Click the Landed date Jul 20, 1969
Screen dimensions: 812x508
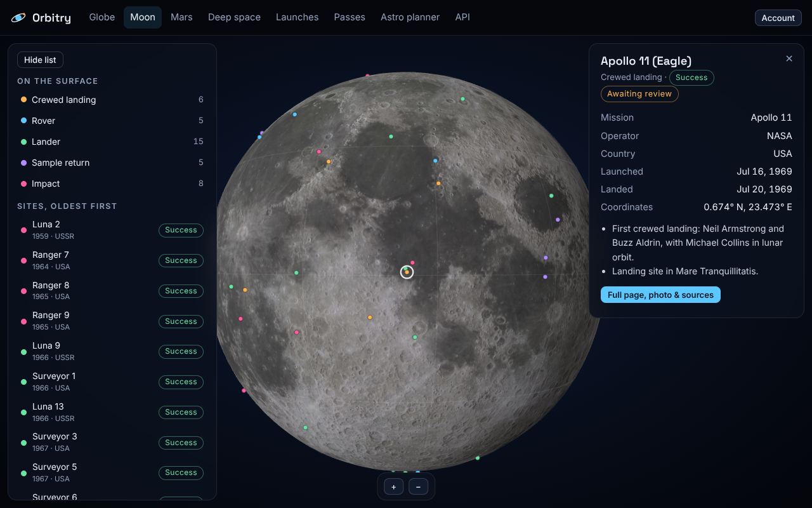point(764,189)
